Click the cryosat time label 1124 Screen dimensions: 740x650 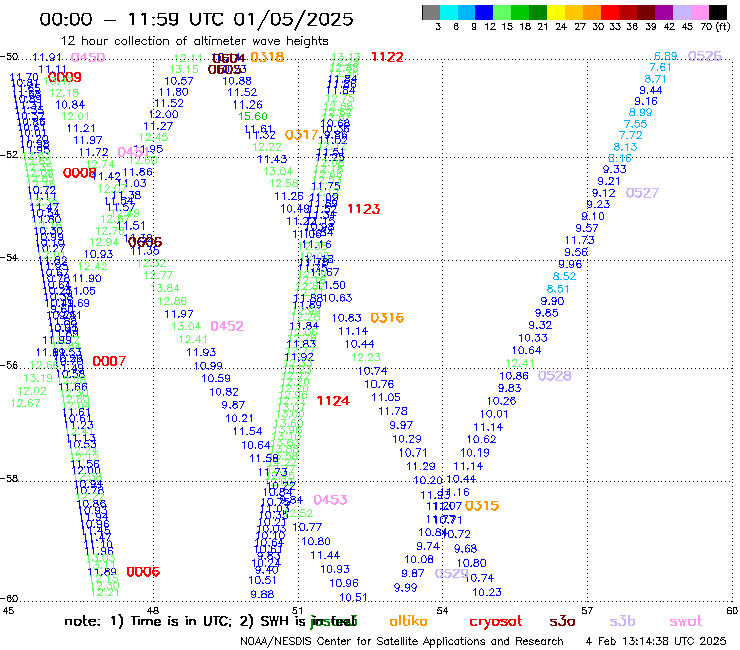click(333, 401)
